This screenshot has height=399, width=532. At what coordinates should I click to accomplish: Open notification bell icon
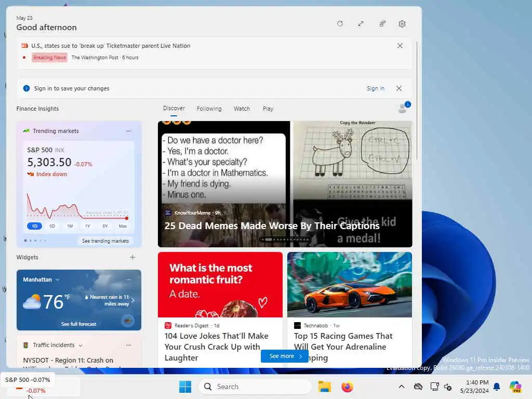click(x=497, y=387)
